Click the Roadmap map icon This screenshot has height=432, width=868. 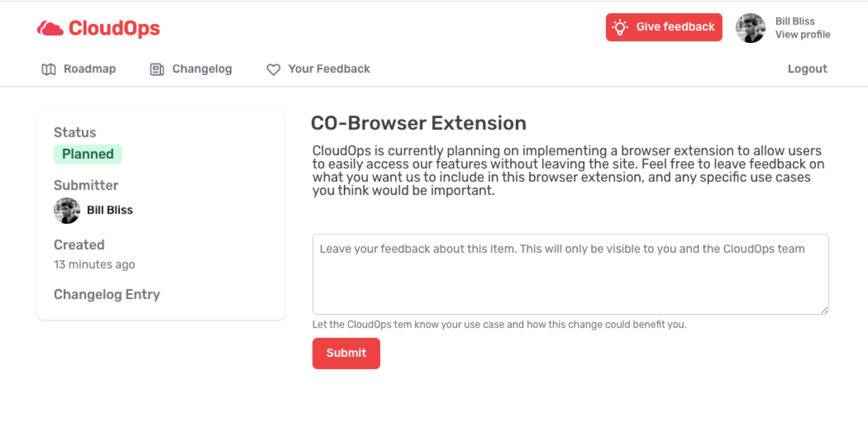point(48,69)
